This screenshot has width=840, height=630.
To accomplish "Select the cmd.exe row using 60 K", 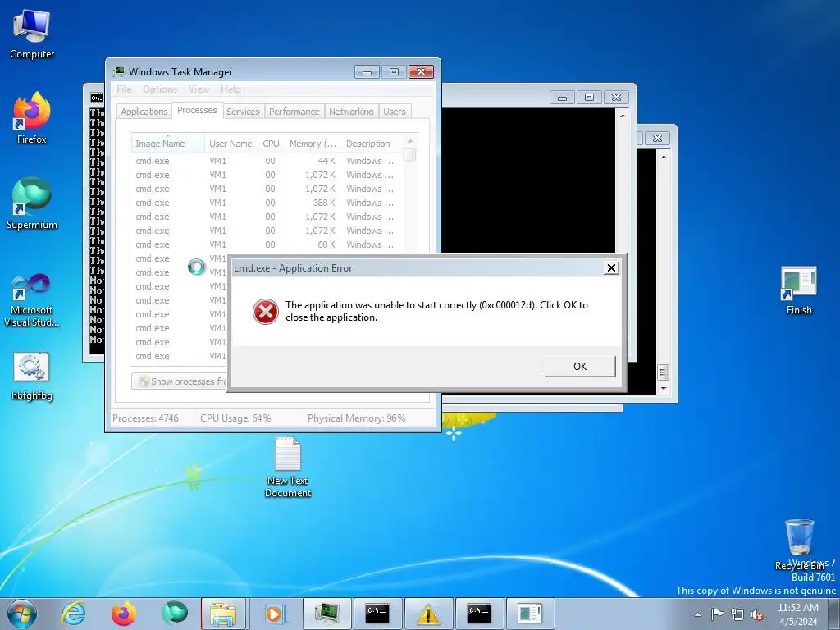I will click(x=267, y=244).
